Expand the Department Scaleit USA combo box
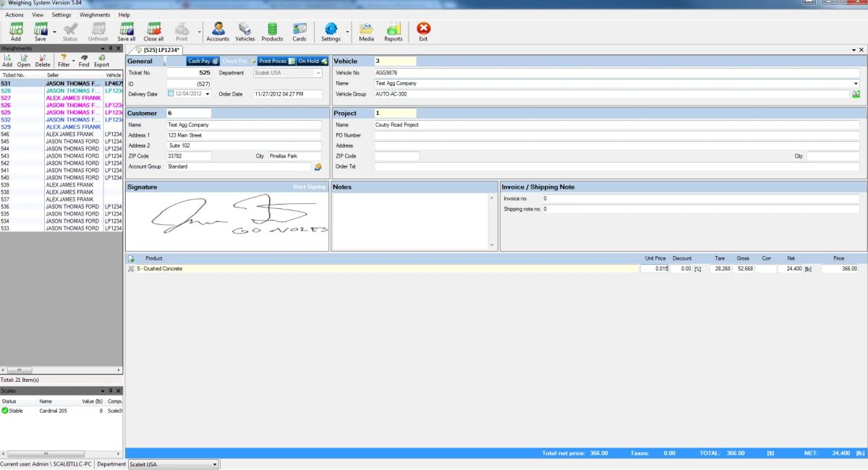The image size is (868, 470). click(x=318, y=73)
